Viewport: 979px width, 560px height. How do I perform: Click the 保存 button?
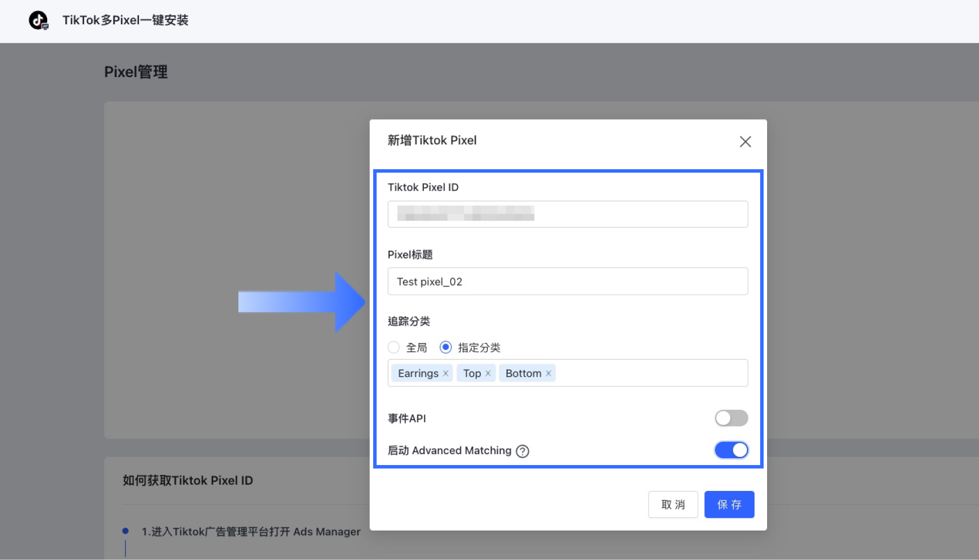[729, 505]
